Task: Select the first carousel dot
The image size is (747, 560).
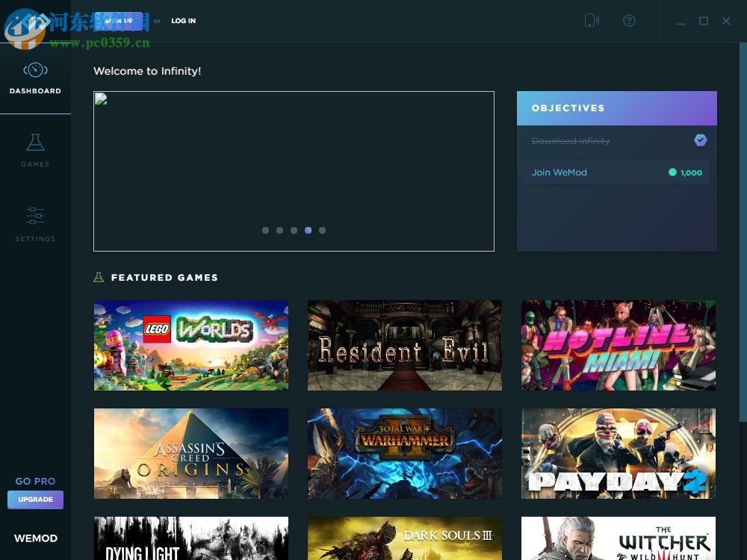Action: pos(265,231)
